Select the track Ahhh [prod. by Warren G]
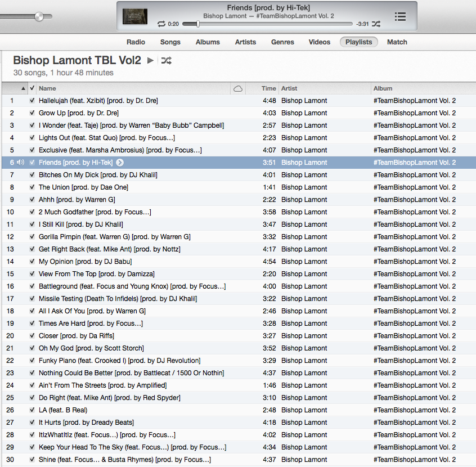This screenshot has height=467, width=476. point(77,200)
